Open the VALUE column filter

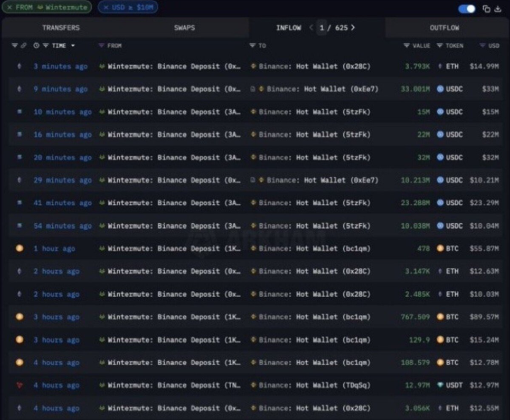(x=406, y=45)
